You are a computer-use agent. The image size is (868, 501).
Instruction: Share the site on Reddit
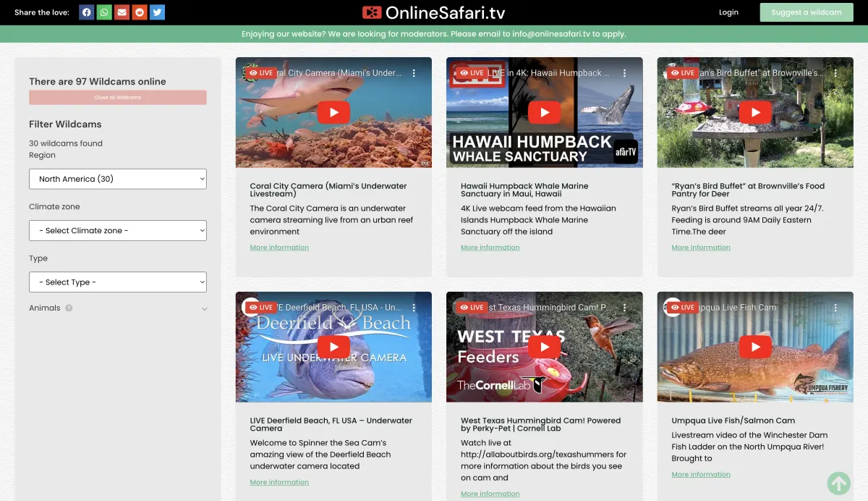coord(140,12)
